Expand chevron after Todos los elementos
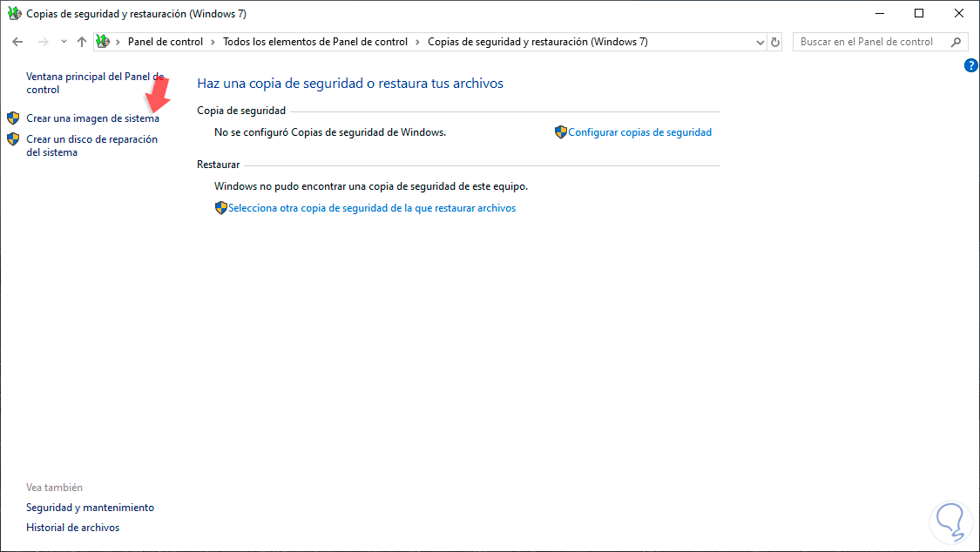 tap(417, 42)
